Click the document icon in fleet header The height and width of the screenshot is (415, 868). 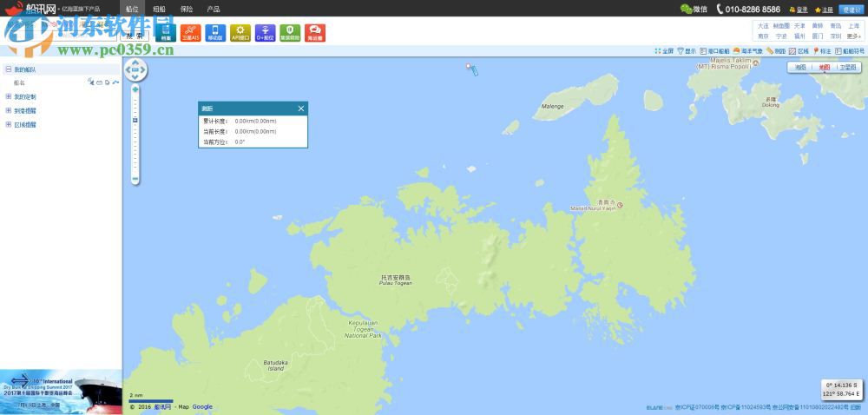107,82
